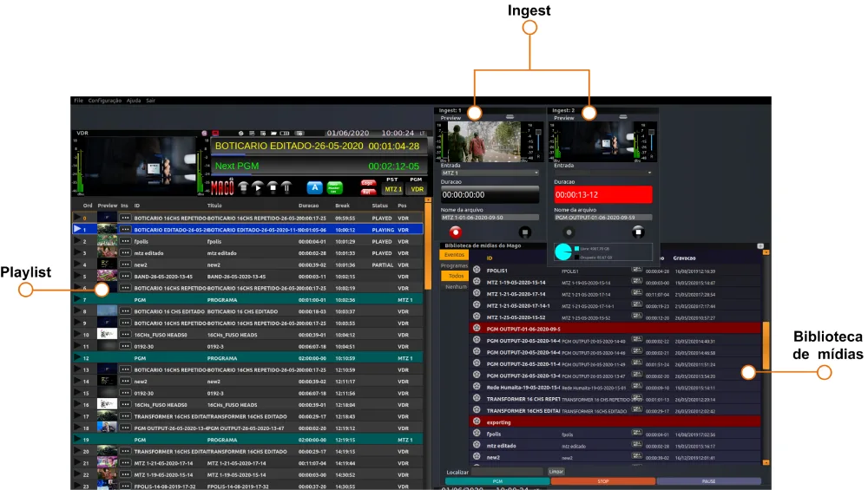Open options button on playlist row 0
The height and width of the screenshot is (490, 868).
tap(126, 218)
